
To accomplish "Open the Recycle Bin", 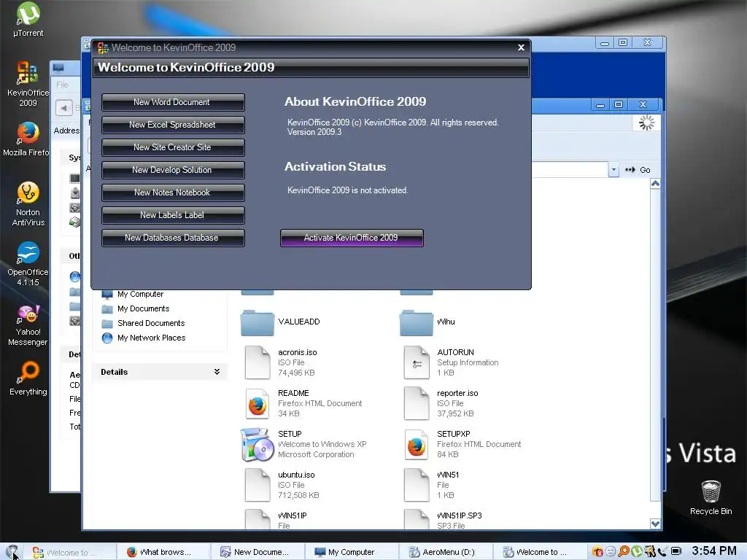I will click(711, 497).
